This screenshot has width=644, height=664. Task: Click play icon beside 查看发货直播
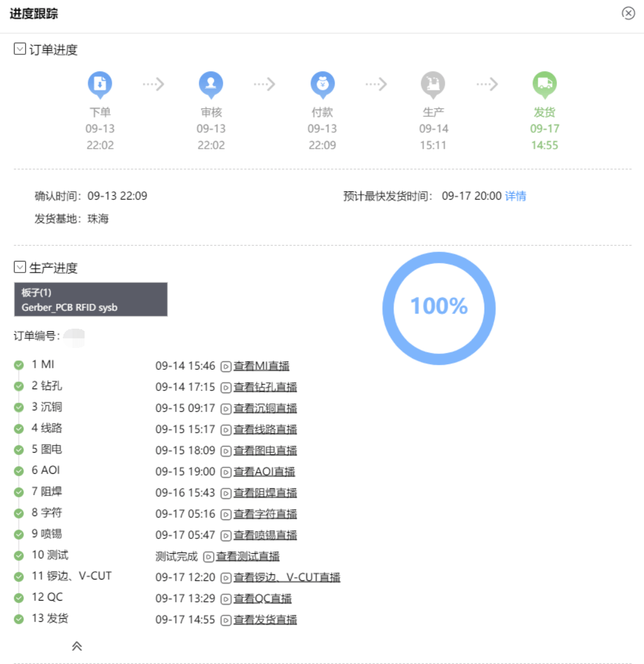click(226, 620)
